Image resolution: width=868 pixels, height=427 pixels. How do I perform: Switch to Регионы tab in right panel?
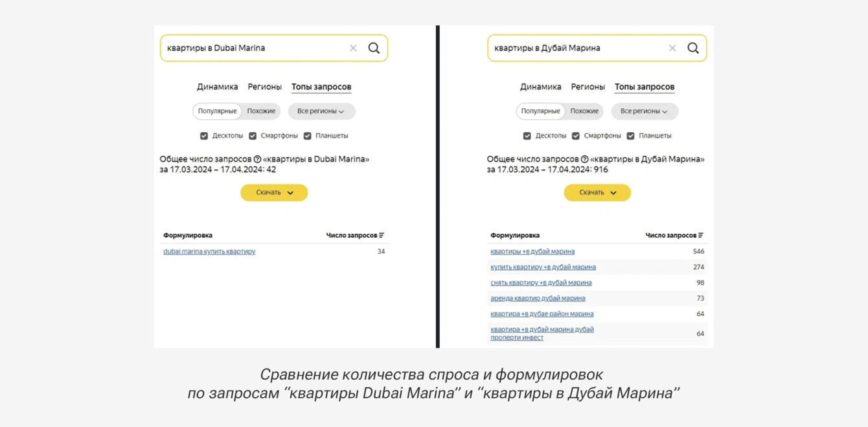(588, 87)
